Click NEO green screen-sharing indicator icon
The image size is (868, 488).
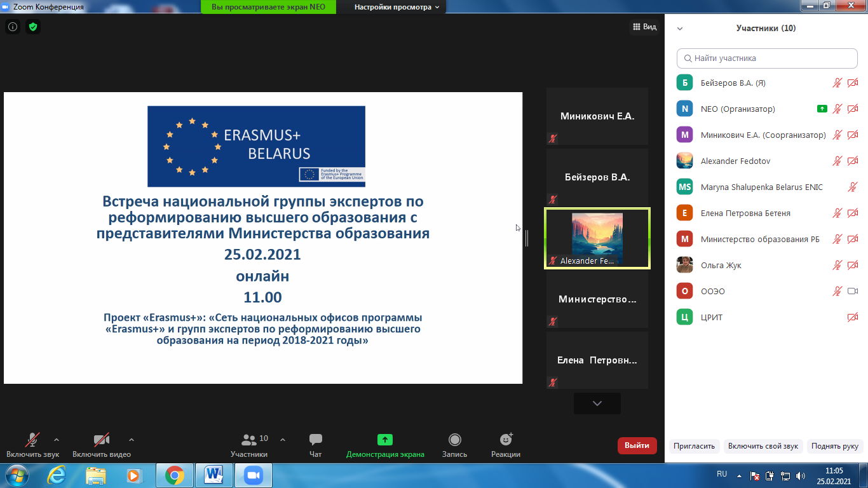822,109
